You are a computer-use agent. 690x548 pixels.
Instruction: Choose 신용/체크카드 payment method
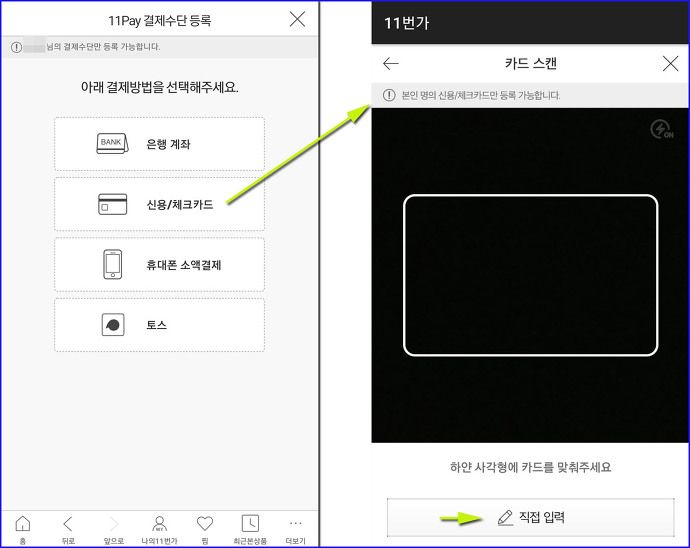coord(159,204)
